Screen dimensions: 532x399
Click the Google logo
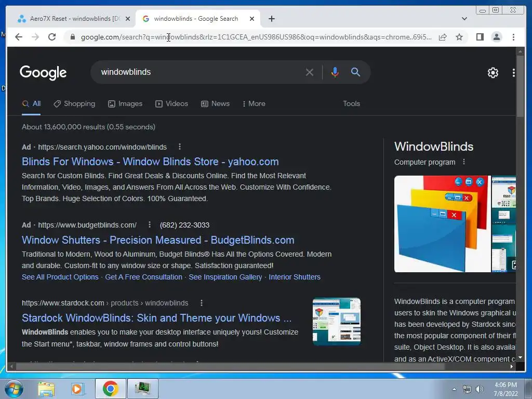click(43, 72)
